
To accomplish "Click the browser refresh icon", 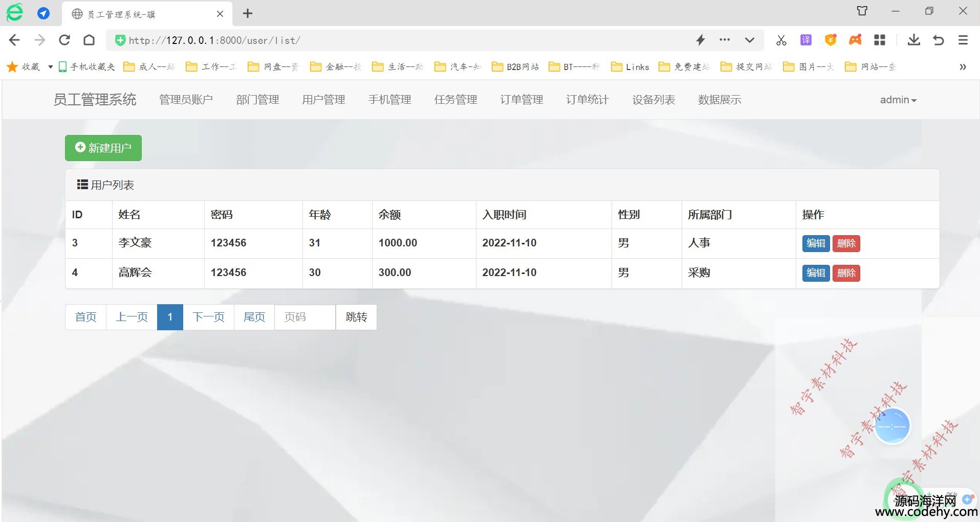I will pyautogui.click(x=64, y=40).
